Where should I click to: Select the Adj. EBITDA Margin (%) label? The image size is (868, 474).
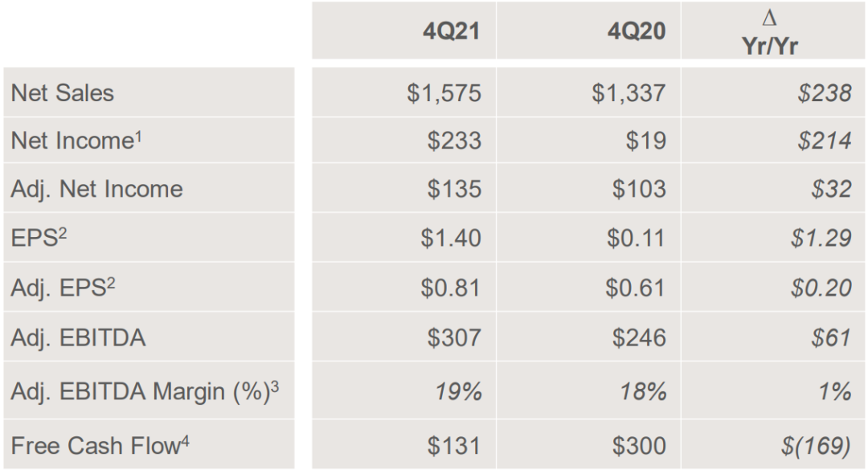[145, 391]
